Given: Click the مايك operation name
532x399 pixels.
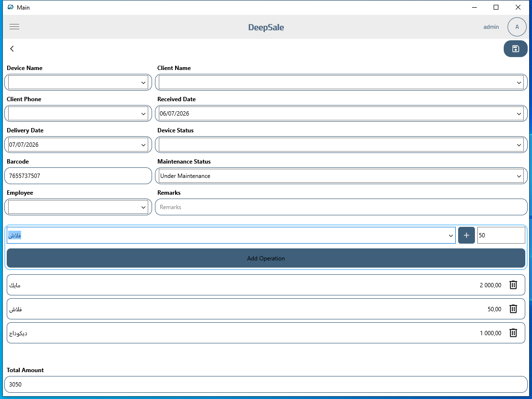Looking at the screenshot, I should click(x=15, y=285).
